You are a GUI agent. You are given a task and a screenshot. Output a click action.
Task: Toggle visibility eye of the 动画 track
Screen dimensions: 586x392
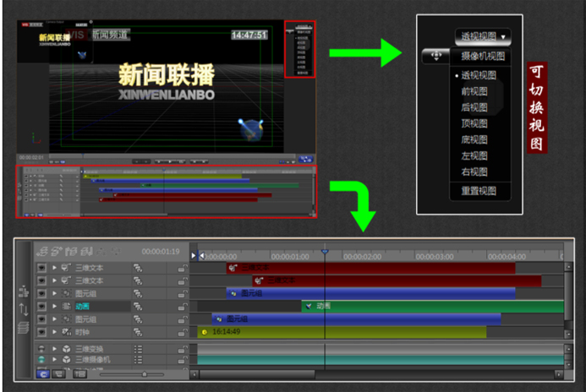tap(41, 307)
